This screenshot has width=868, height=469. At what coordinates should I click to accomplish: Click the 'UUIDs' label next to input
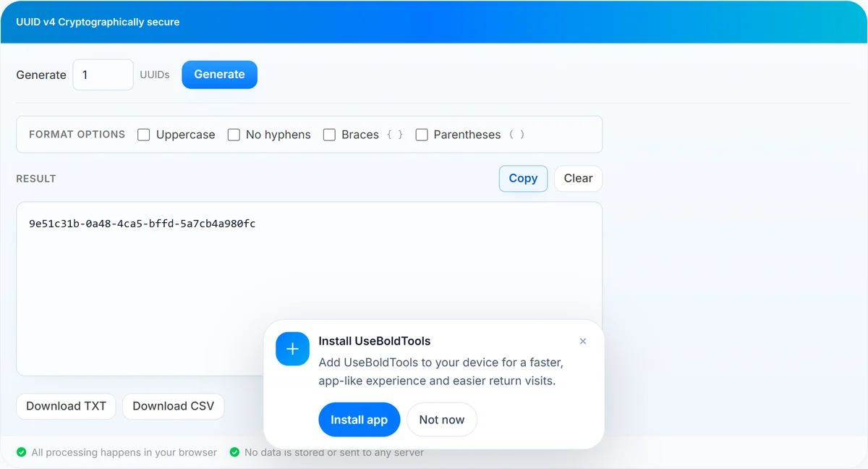155,75
